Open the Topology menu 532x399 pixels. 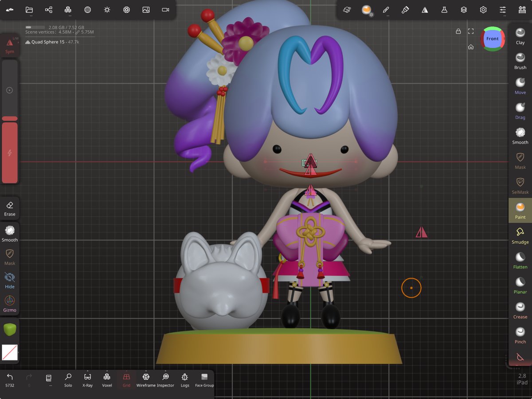click(68, 10)
